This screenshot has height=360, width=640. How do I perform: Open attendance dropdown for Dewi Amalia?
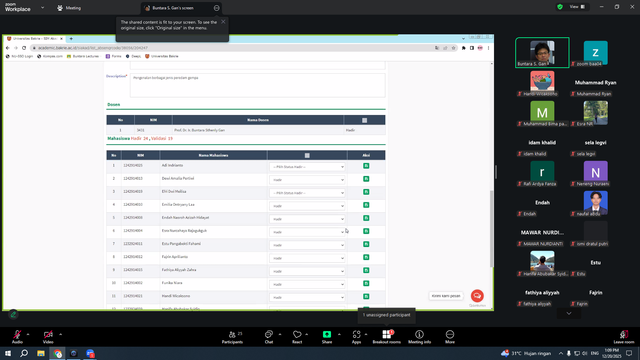[x=307, y=180]
